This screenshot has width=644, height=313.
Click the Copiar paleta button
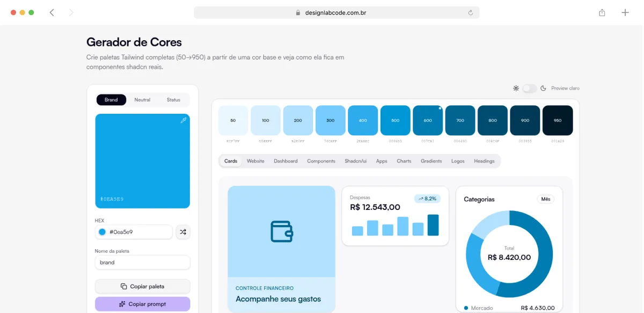tap(142, 286)
